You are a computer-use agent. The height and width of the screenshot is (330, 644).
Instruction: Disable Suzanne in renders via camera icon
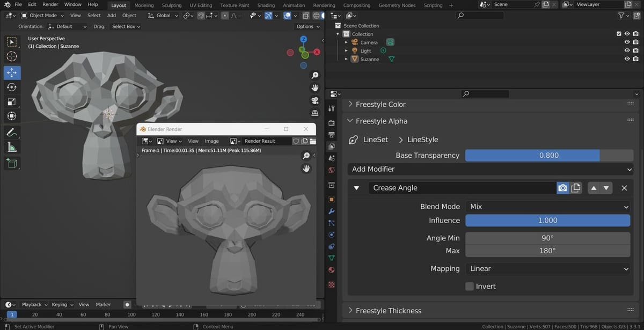coord(635,59)
